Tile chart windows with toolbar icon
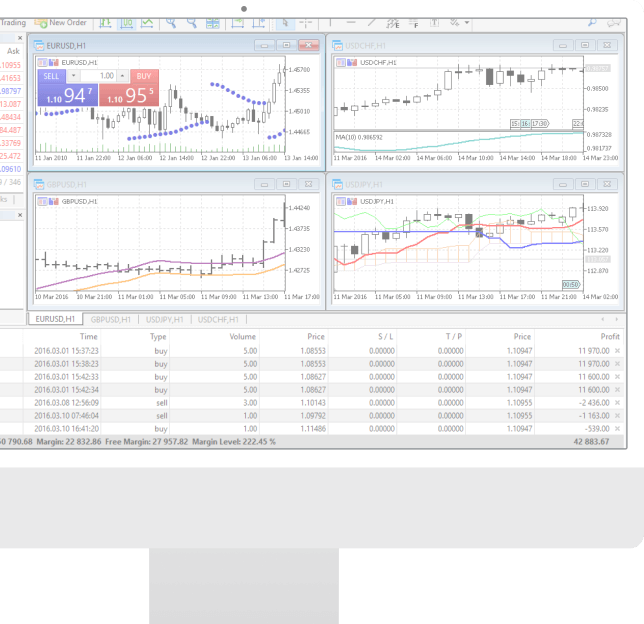This screenshot has width=644, height=624. pos(212,23)
